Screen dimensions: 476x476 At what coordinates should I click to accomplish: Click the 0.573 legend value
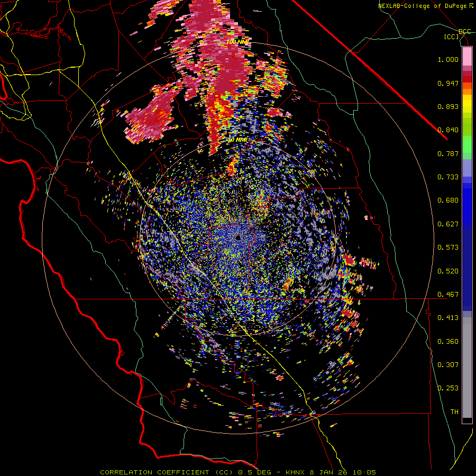coord(448,248)
